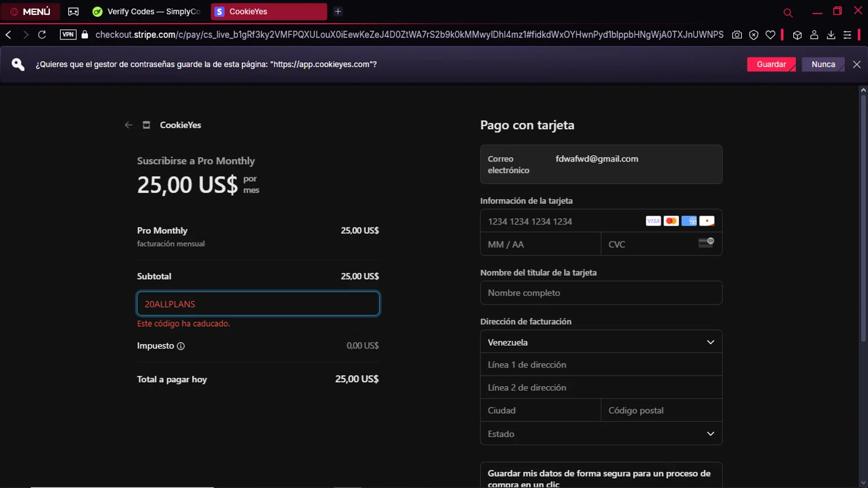This screenshot has width=868, height=488.
Task: Click the password manager key icon
Action: pos(19,64)
